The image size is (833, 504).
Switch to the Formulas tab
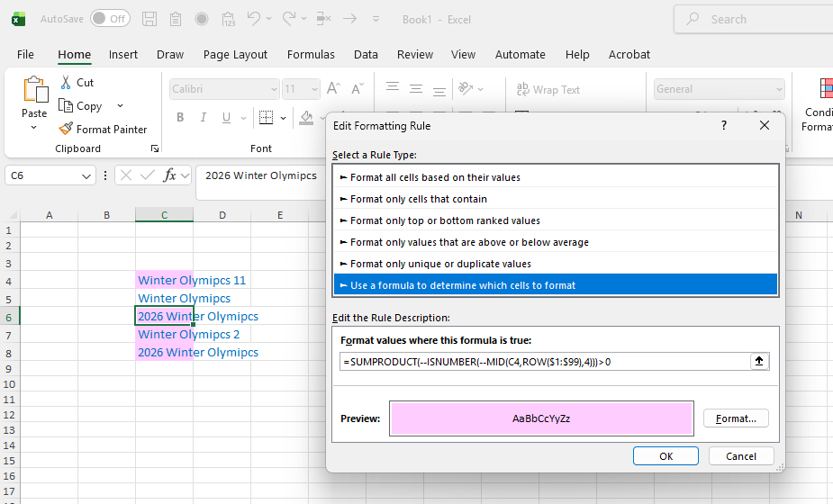[x=311, y=54]
